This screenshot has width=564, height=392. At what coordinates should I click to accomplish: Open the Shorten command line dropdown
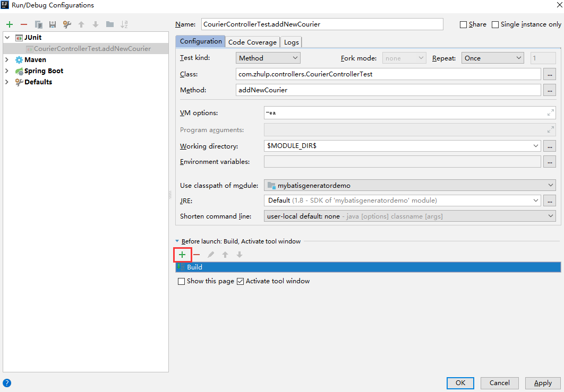409,216
